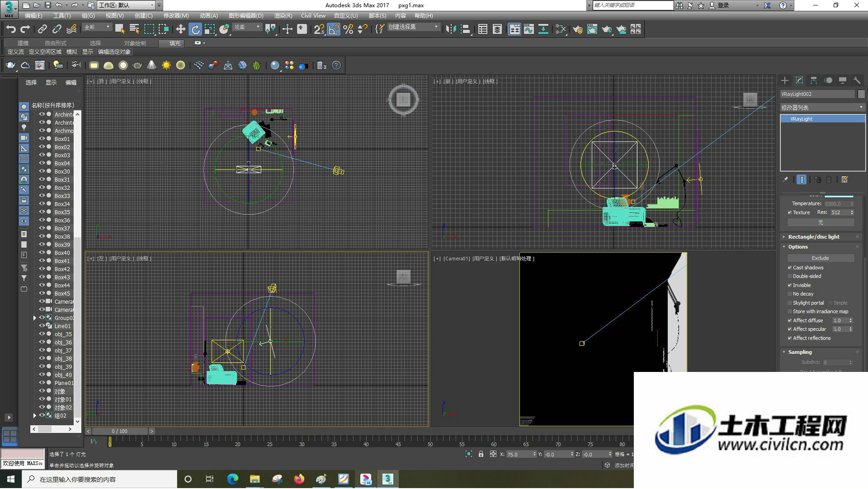This screenshot has height=489, width=868.
Task: Click the Exclude button
Action: tap(821, 259)
